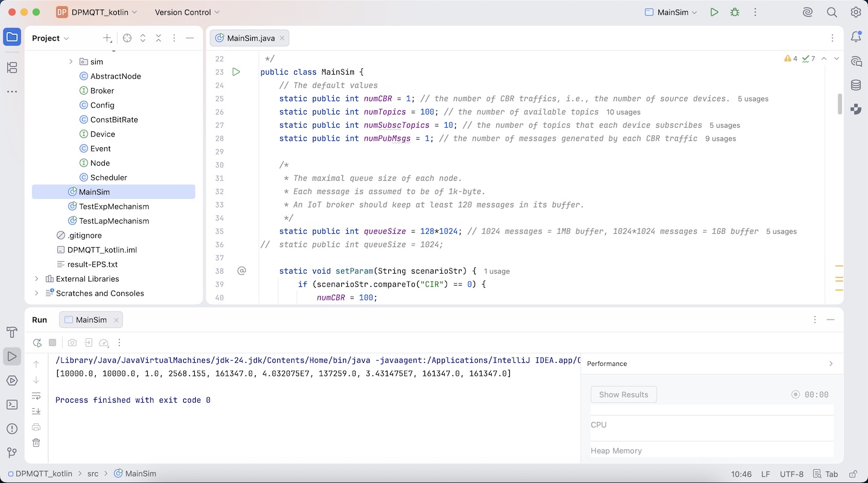Click the Show Results button
Image resolution: width=868 pixels, height=483 pixels.
coord(623,394)
